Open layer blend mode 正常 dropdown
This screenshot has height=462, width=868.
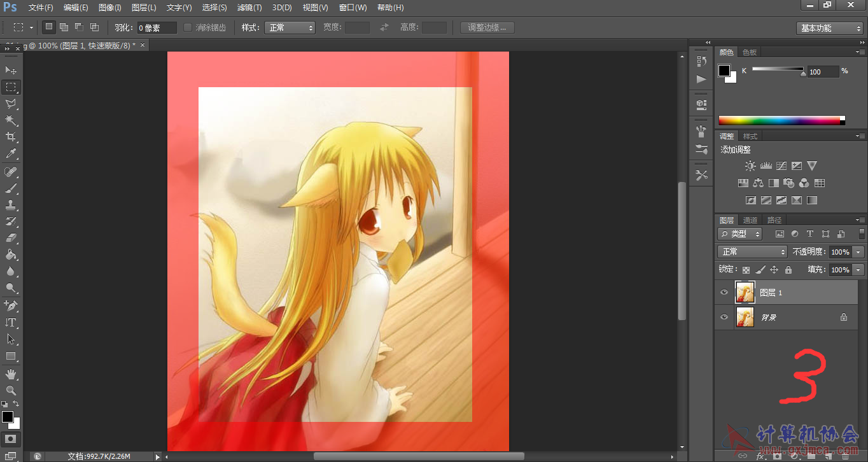pyautogui.click(x=752, y=252)
